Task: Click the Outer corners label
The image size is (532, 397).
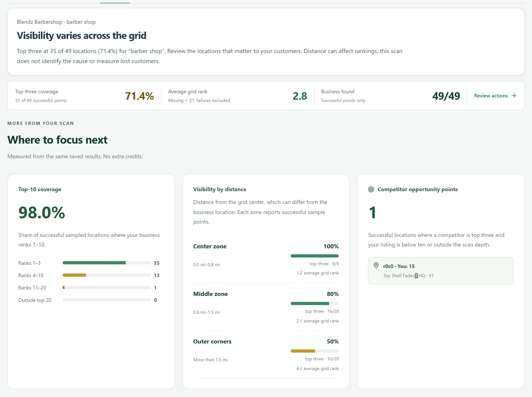Action: coord(213,341)
